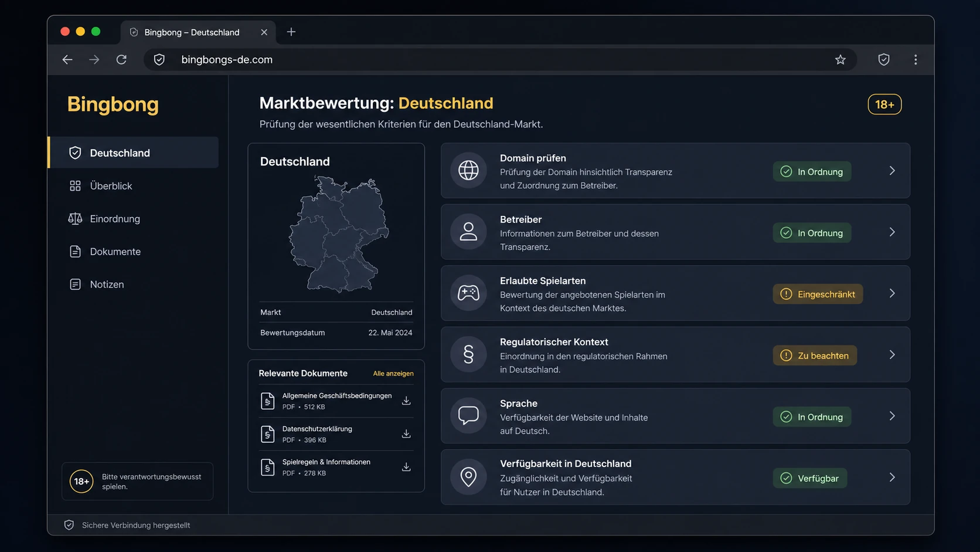Expand the Betreiber row chevron
This screenshot has width=980, height=552.
(892, 232)
